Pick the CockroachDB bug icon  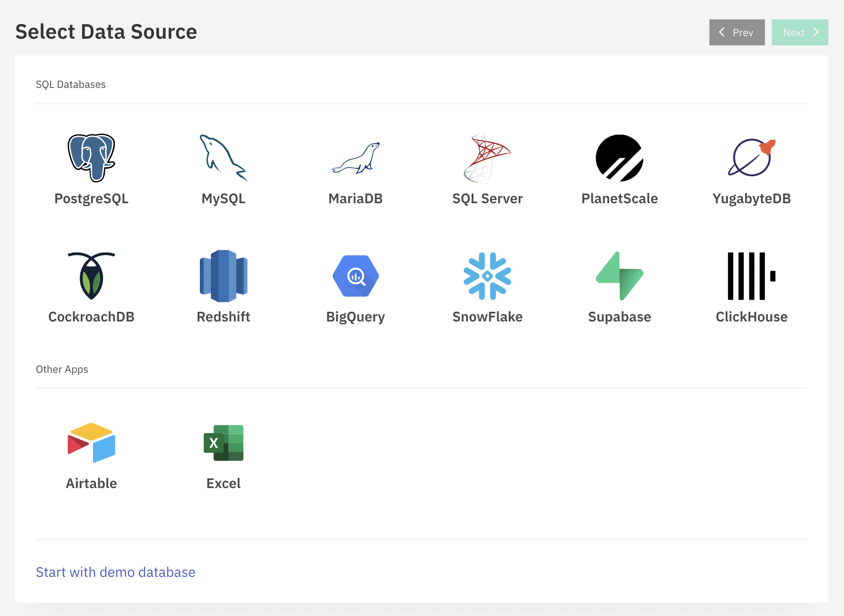click(x=91, y=276)
